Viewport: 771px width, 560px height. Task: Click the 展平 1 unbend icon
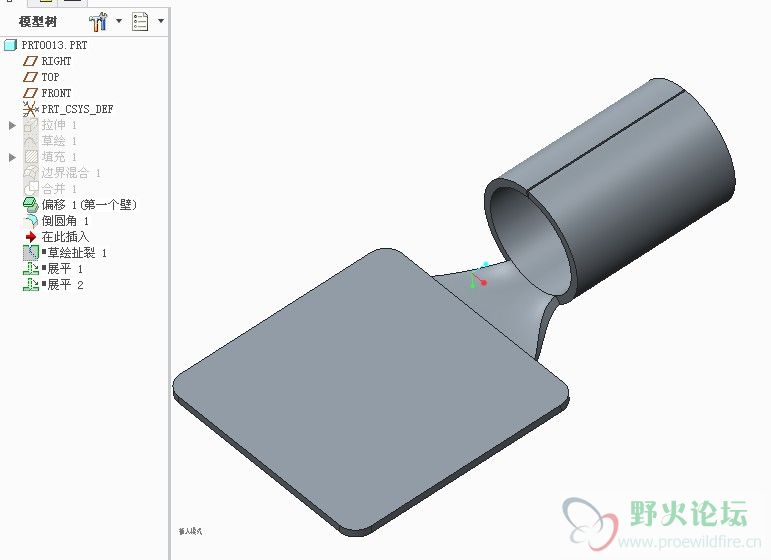[30, 269]
